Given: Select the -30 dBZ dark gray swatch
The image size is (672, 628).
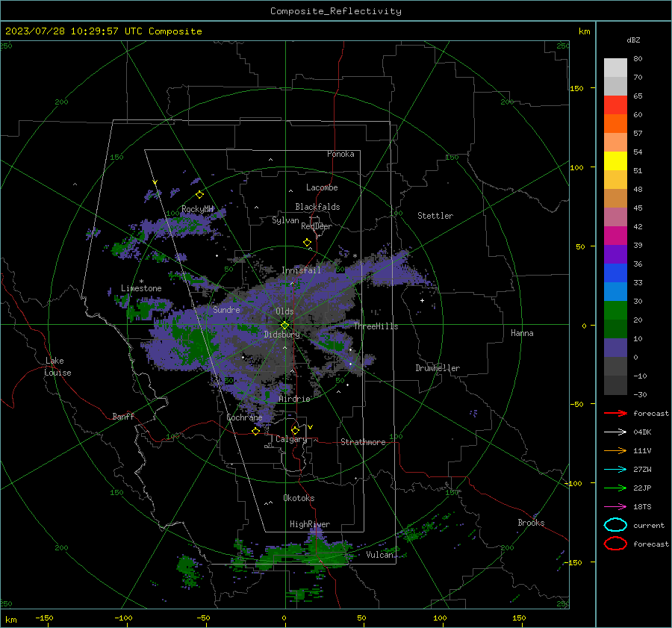Looking at the screenshot, I should pos(615,385).
